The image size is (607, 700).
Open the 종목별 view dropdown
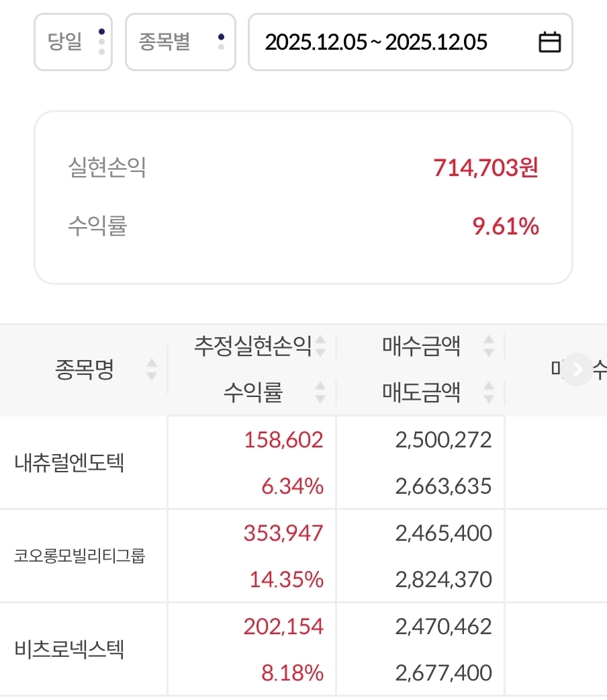[x=180, y=42]
